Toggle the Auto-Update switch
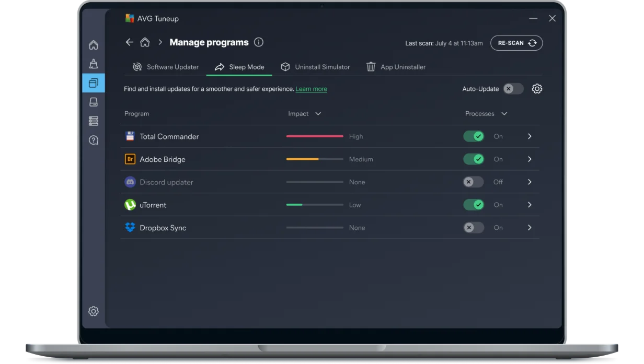 tap(513, 89)
